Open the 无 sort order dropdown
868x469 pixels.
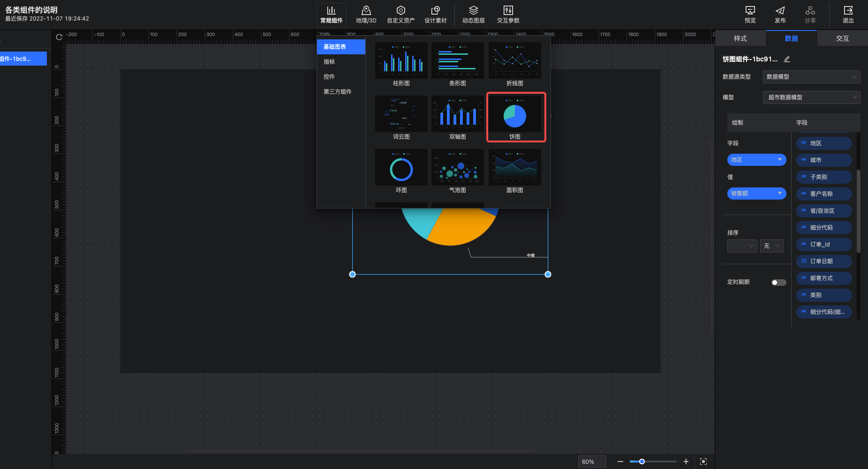point(772,246)
